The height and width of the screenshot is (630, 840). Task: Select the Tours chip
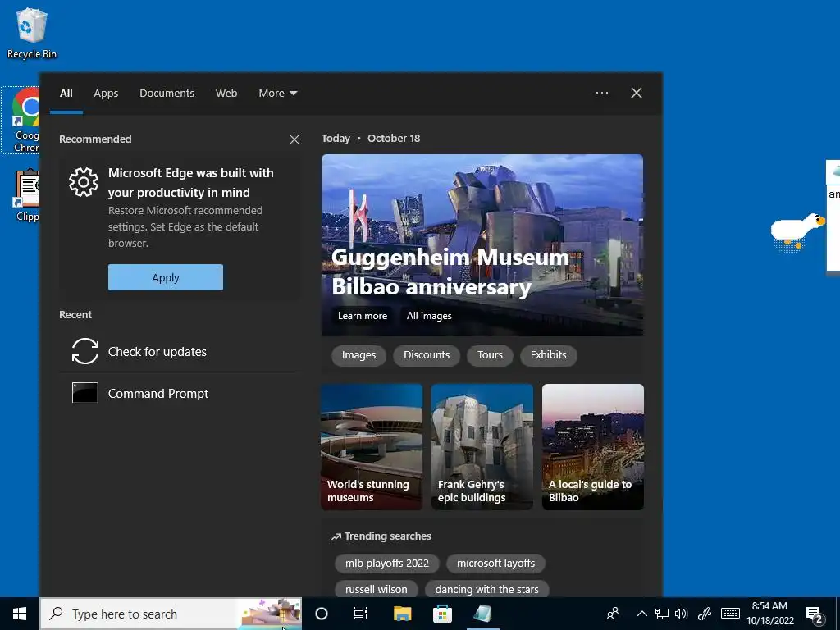tap(490, 355)
